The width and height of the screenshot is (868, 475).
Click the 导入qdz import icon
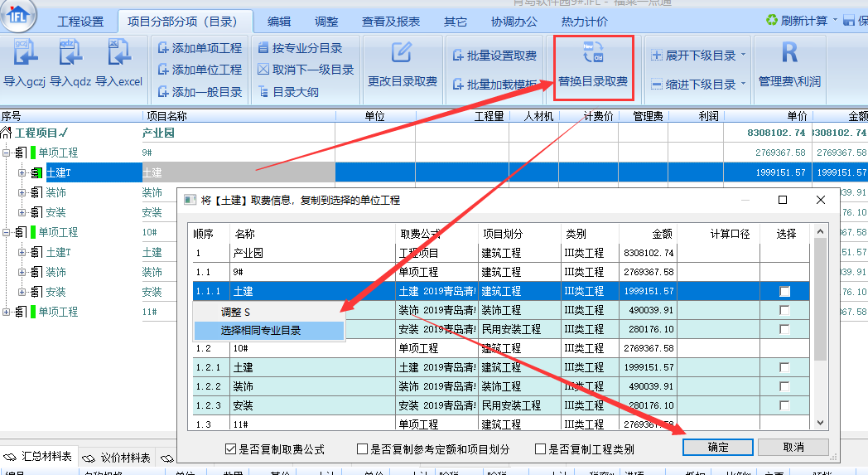[x=70, y=55]
